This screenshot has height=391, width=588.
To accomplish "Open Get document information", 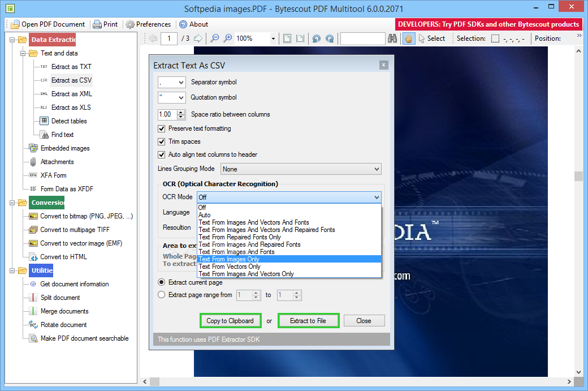I will pos(74,284).
